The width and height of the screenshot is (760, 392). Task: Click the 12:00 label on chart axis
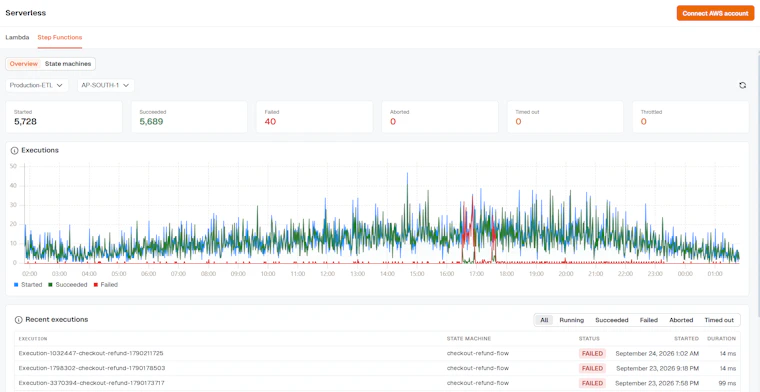327,274
